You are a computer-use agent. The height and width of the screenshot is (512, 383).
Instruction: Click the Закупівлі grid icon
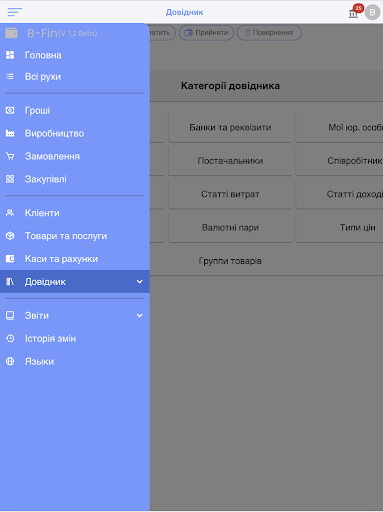pyautogui.click(x=10, y=179)
